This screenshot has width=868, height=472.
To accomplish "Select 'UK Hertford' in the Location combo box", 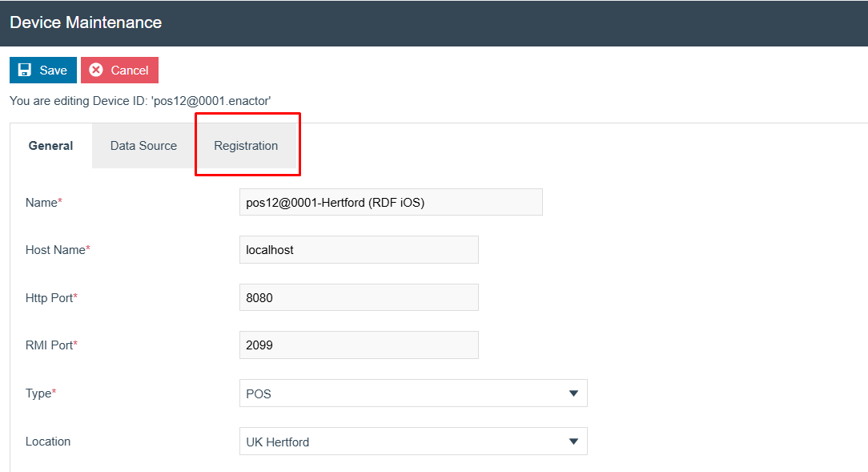I will 400,442.
